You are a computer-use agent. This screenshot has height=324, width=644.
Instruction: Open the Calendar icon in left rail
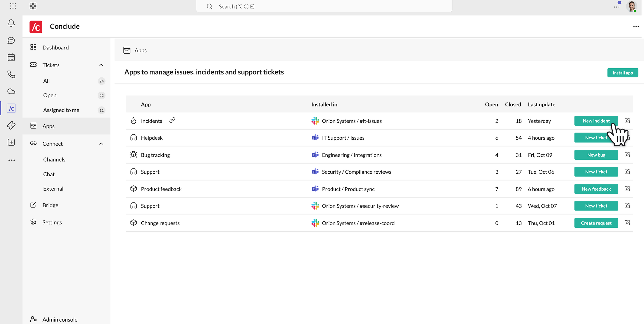pos(11,57)
